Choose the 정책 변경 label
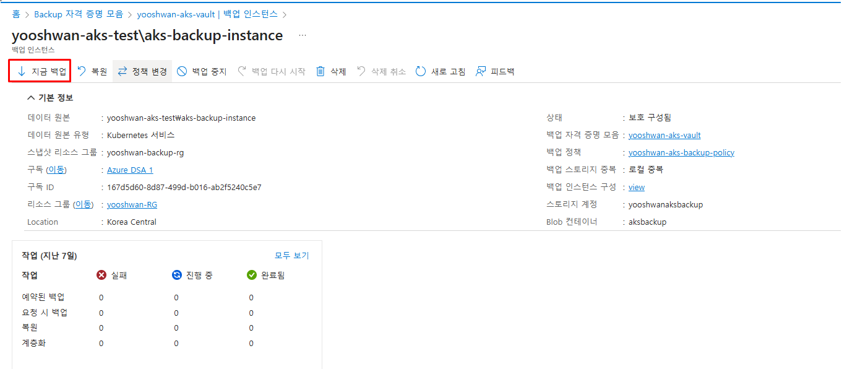 click(x=150, y=71)
